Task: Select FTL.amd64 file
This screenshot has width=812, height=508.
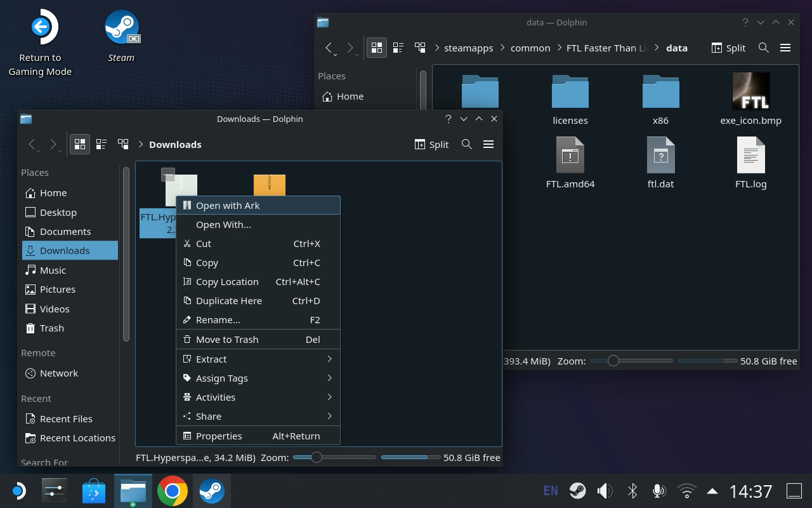Action: click(570, 163)
